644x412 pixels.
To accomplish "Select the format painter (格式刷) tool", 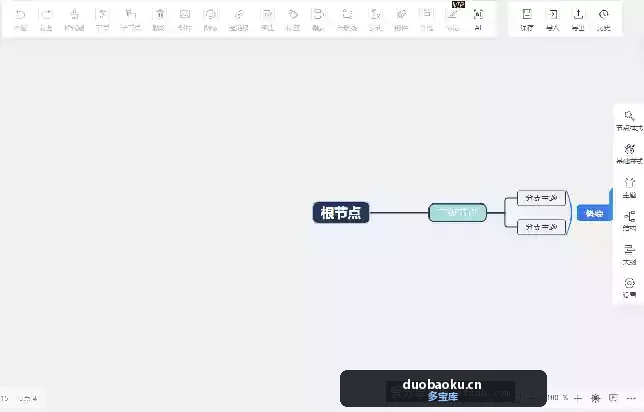I will click(x=74, y=19).
